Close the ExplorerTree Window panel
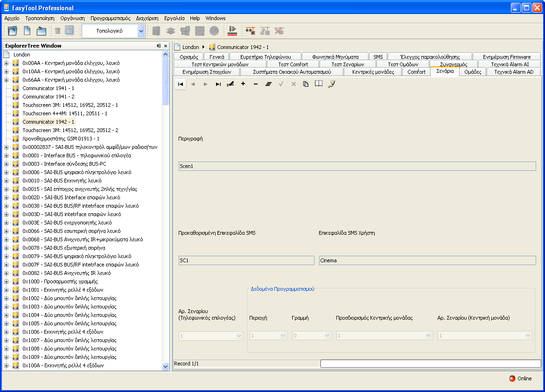This screenshot has height=392, width=545. tap(166, 46)
